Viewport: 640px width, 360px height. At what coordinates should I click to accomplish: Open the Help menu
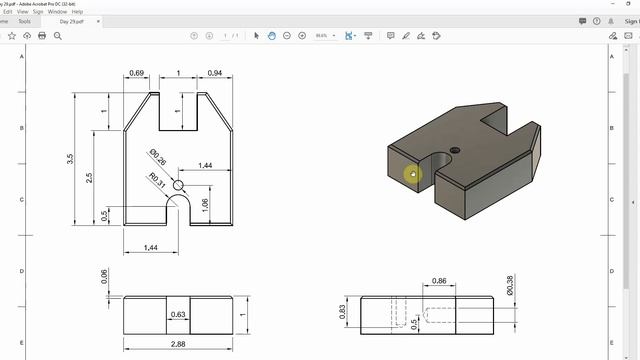coord(77,12)
